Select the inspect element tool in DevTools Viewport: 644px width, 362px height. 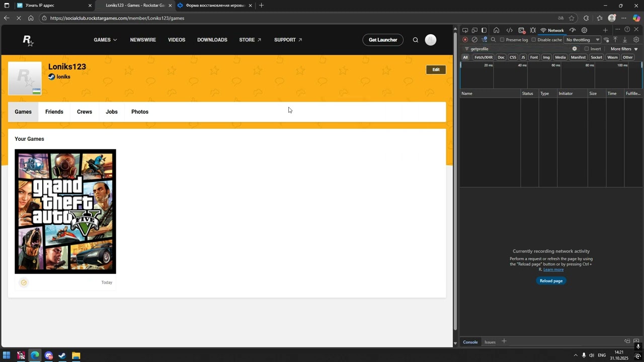(x=465, y=30)
